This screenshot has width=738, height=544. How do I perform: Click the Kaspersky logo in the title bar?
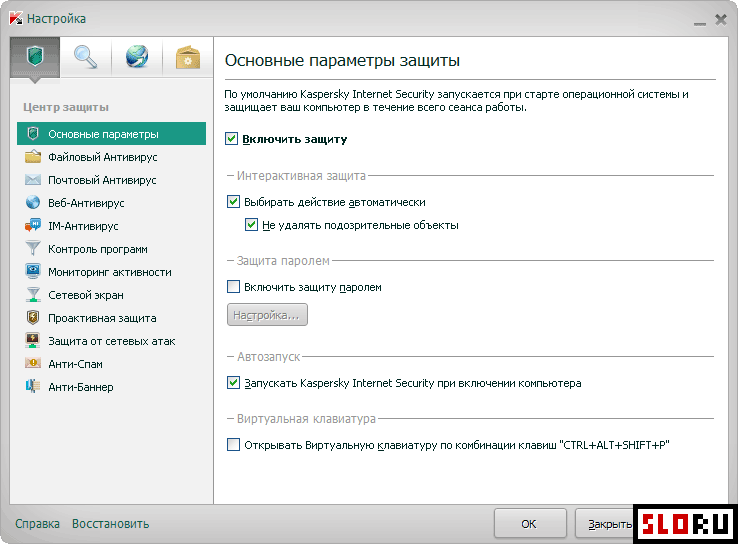pyautogui.click(x=16, y=18)
